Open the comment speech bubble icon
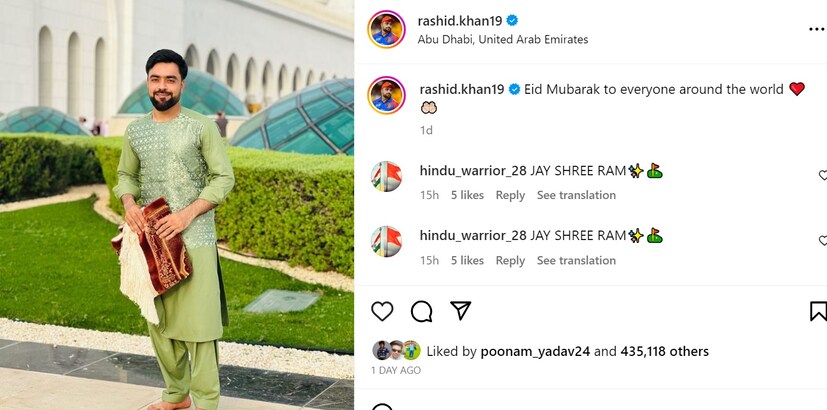The width and height of the screenshot is (827, 410). click(x=421, y=311)
